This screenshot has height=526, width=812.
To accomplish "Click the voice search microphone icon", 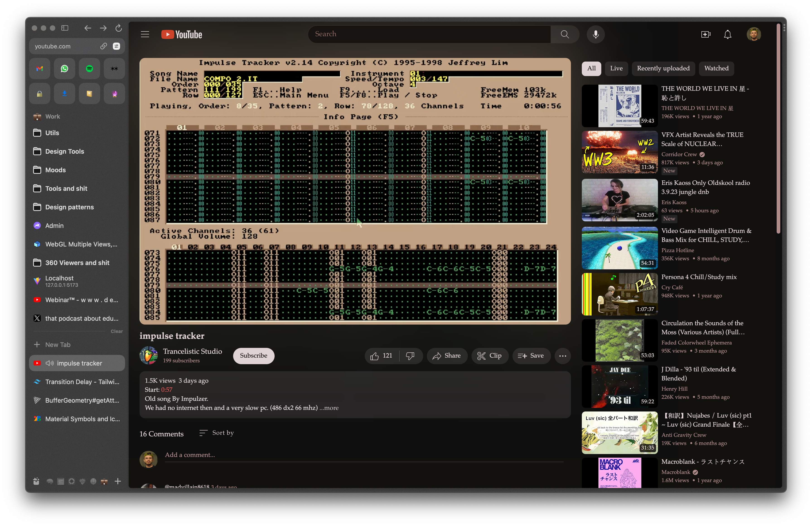I will pyautogui.click(x=595, y=34).
